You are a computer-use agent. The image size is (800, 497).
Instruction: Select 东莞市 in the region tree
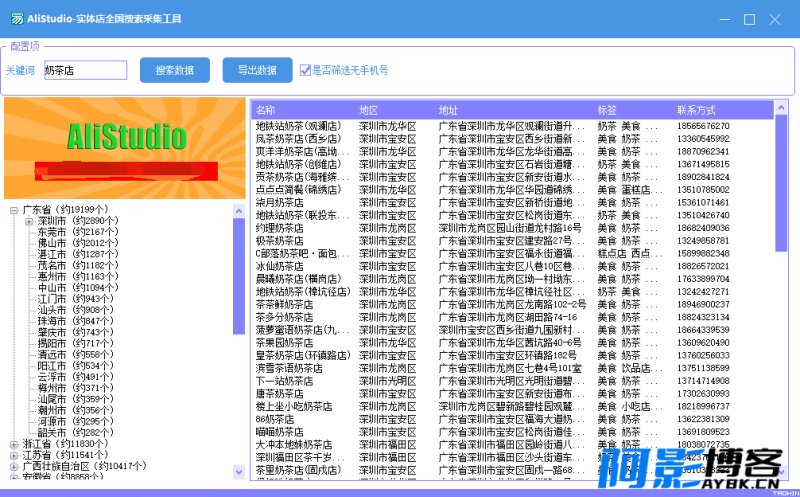(52, 232)
